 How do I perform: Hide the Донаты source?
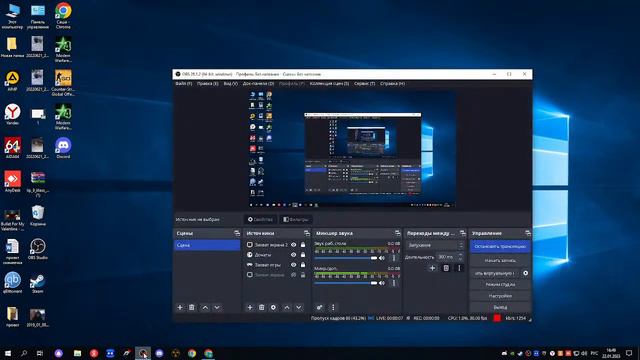pos(293,255)
